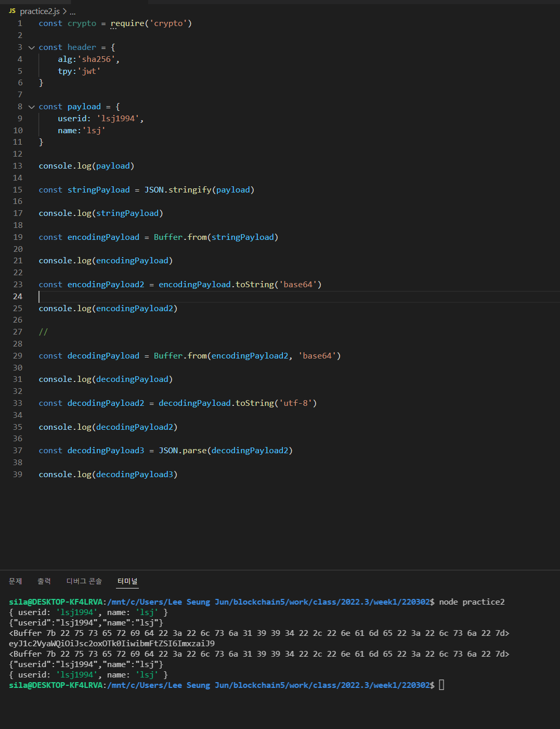Collapse the payload object fold arrow
The width and height of the screenshot is (560, 729).
click(32, 107)
